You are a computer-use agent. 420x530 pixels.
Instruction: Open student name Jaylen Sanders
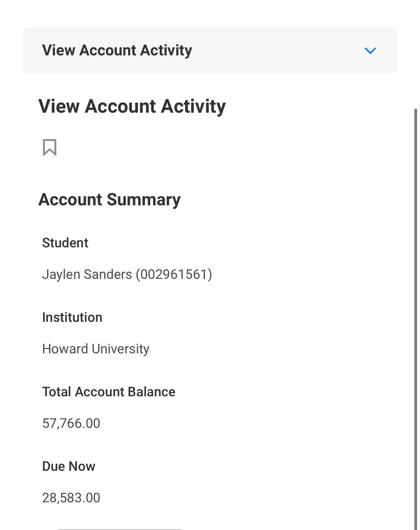coord(87,274)
